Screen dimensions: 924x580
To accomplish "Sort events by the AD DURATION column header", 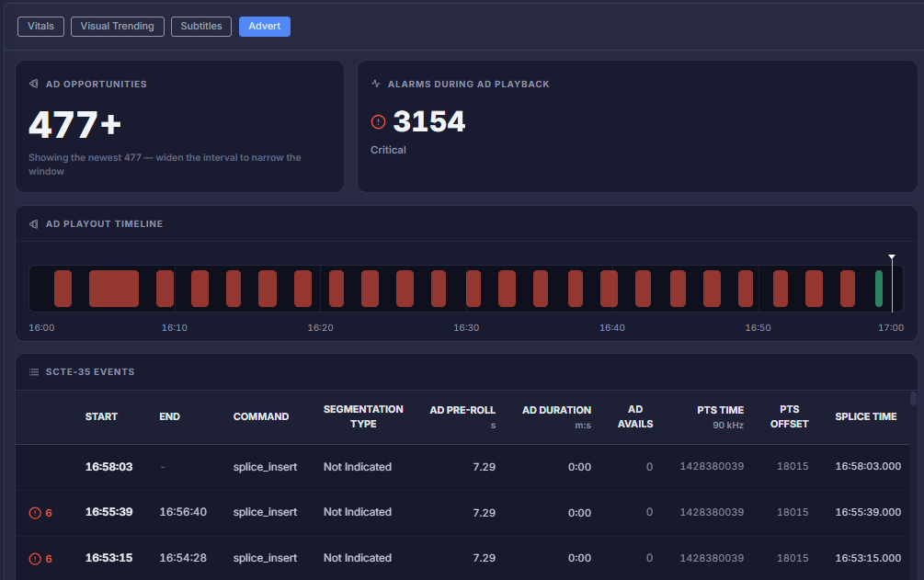I will [556, 410].
